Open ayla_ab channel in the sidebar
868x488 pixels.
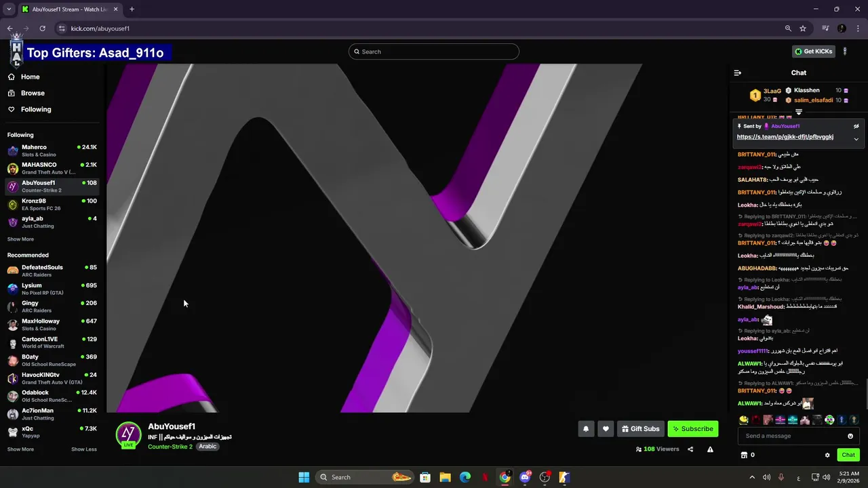[x=52, y=222]
